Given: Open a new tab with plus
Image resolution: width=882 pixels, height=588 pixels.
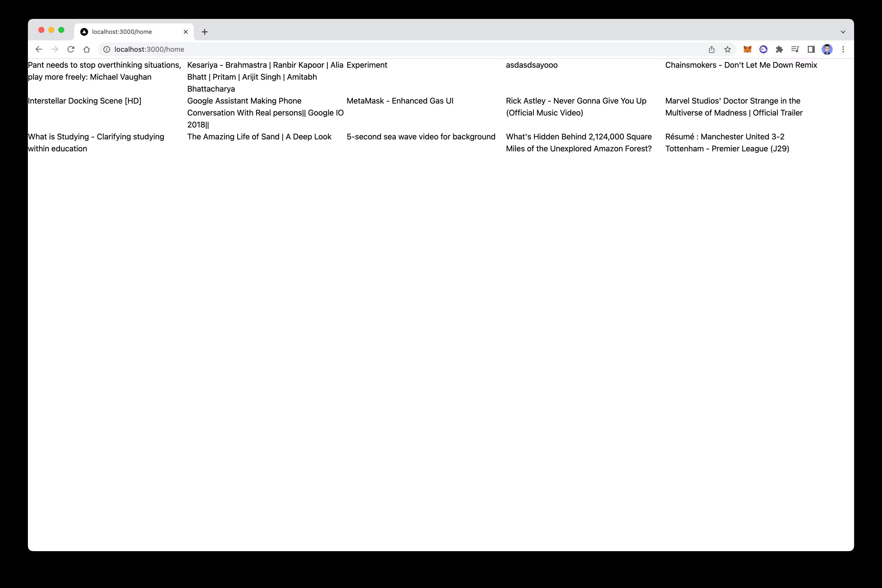Looking at the screenshot, I should click(x=204, y=32).
